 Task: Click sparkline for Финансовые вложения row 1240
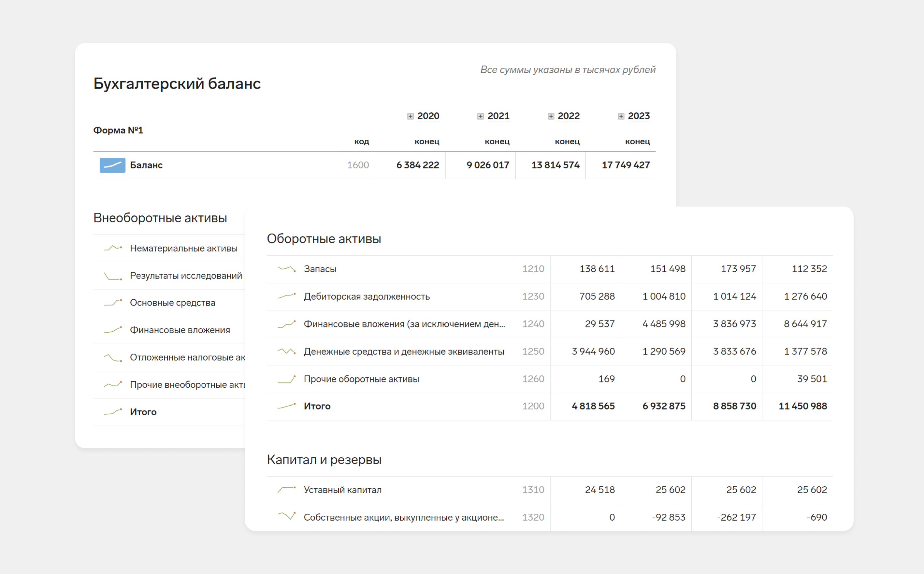tap(287, 324)
